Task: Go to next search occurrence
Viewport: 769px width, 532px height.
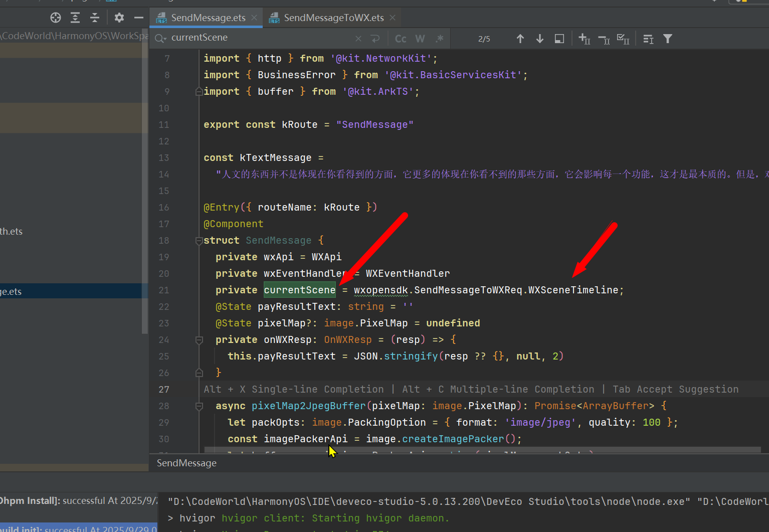Action: click(x=540, y=39)
